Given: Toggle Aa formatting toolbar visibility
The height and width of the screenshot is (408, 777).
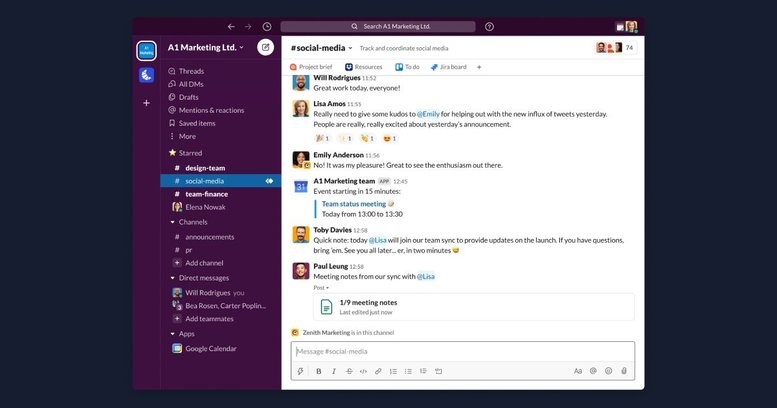Looking at the screenshot, I should pos(578,371).
